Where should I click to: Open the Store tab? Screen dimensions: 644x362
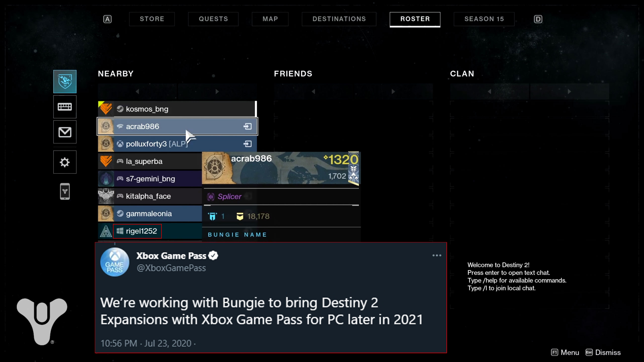click(x=152, y=19)
